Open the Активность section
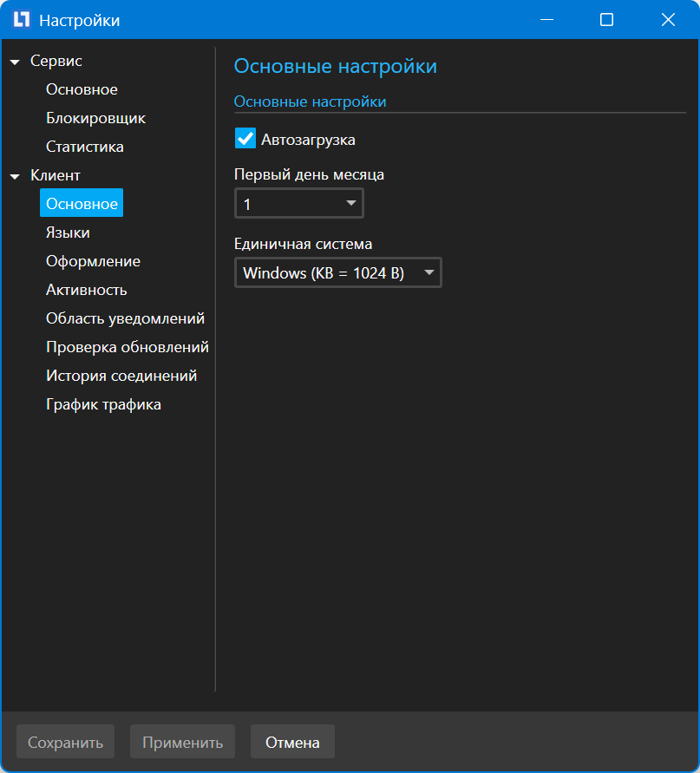This screenshot has width=700, height=773. click(x=87, y=290)
